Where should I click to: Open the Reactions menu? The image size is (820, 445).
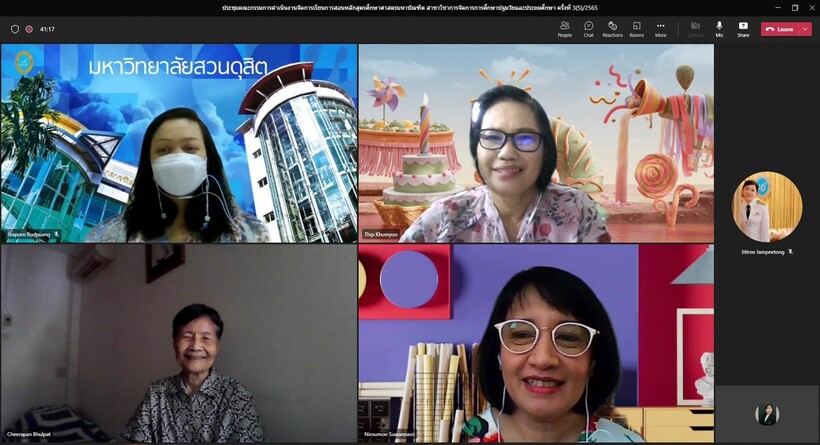612,29
